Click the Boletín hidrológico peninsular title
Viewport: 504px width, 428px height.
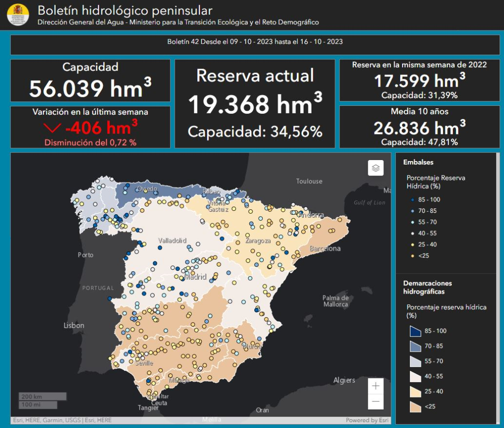point(125,11)
